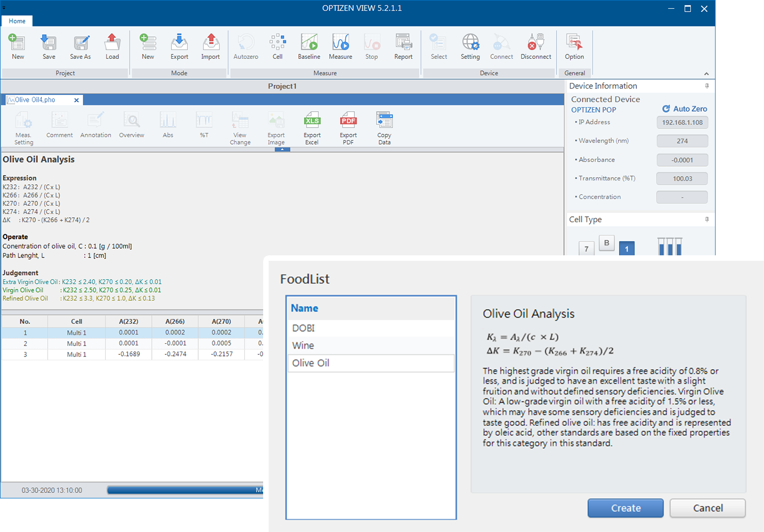The width and height of the screenshot is (764, 532).
Task: Open device Setting
Action: coord(471,47)
